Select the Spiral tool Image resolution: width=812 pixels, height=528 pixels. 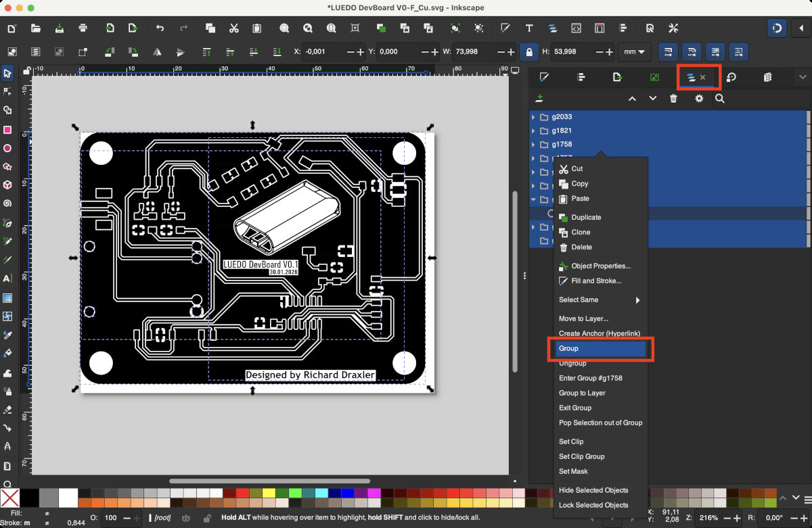point(7,203)
